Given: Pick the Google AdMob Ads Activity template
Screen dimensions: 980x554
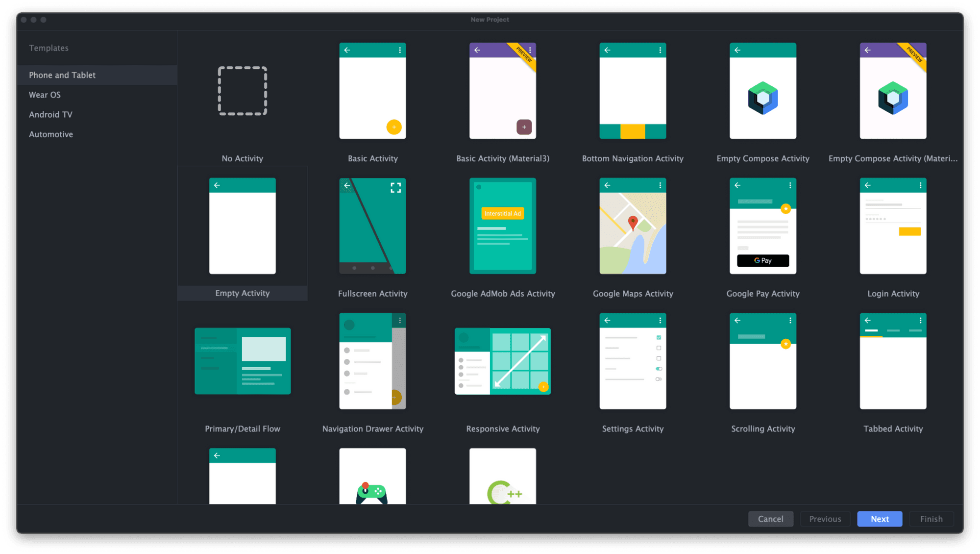Looking at the screenshot, I should coord(502,226).
